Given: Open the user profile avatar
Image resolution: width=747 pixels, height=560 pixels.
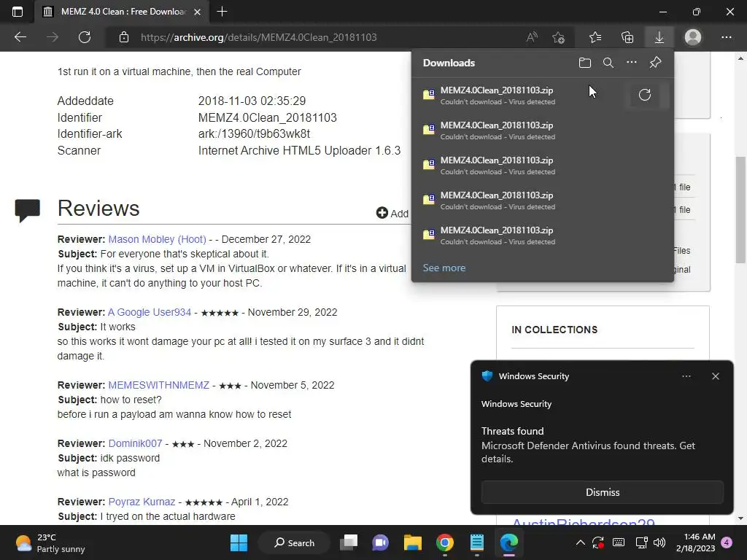Looking at the screenshot, I should pos(693,37).
